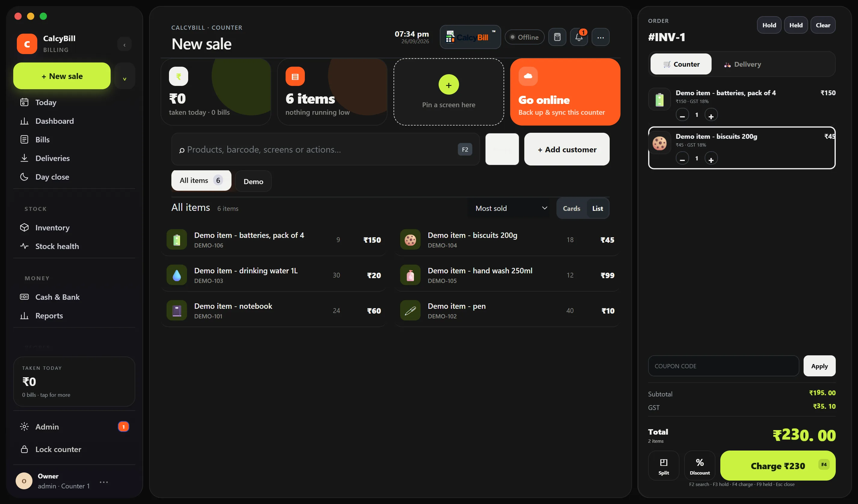Increase quantity of biscuits 200g in order
The width and height of the screenshot is (858, 504).
pyautogui.click(x=711, y=159)
